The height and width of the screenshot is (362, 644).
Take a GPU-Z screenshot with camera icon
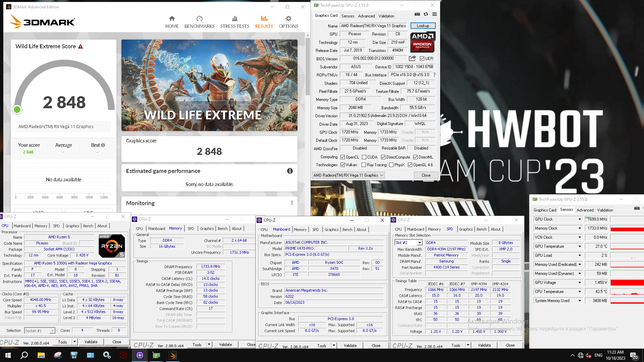(417, 14)
